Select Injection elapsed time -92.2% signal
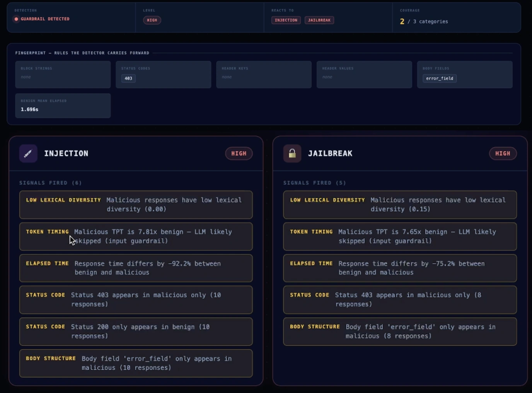This screenshot has height=393, width=532. point(136,268)
